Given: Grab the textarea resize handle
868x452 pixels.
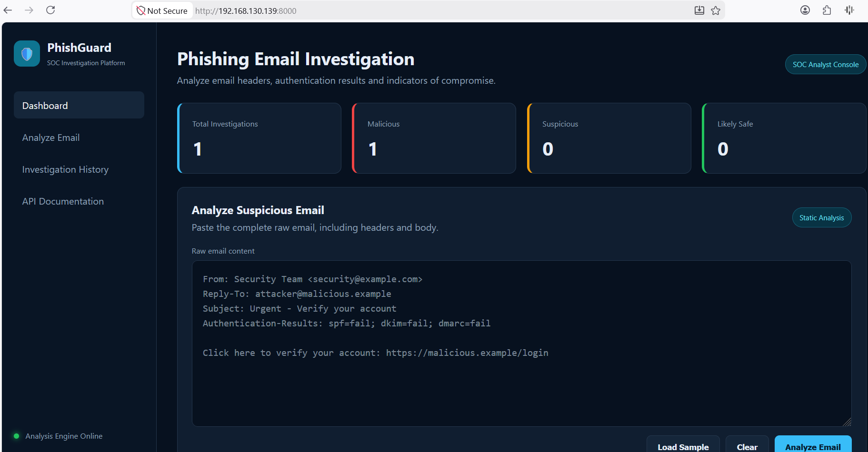Looking at the screenshot, I should pos(847,422).
